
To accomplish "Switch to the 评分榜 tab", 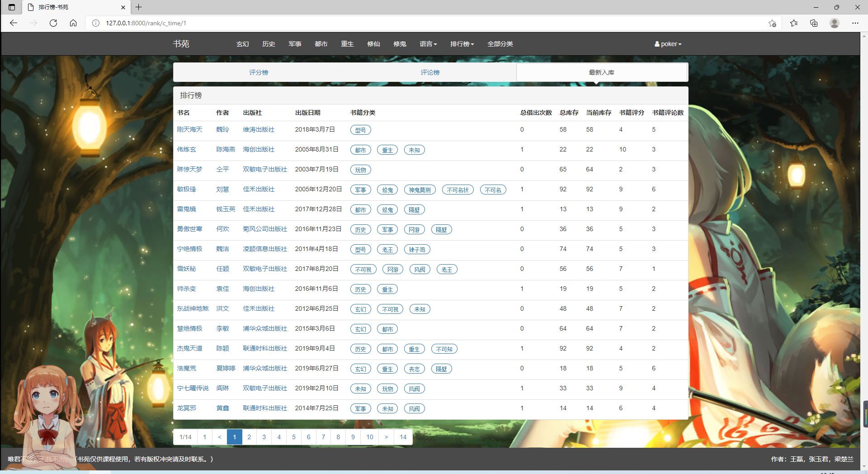I will point(259,72).
